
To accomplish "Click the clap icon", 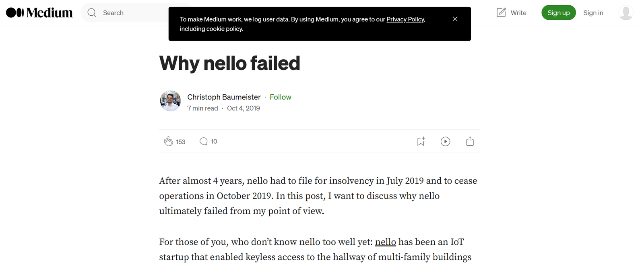I will click(x=168, y=141).
